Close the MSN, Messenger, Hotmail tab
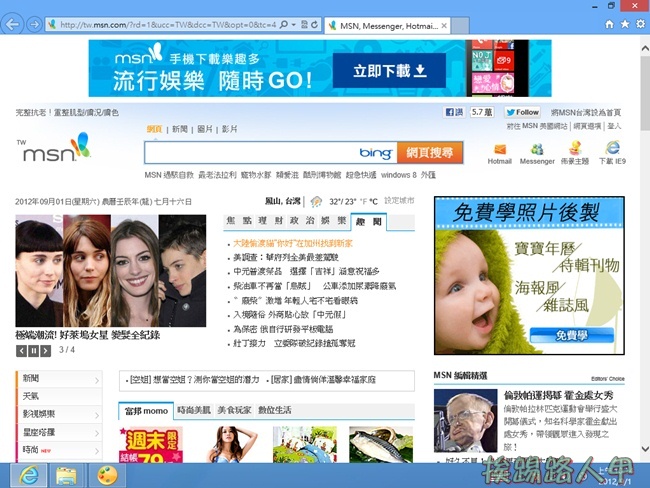The height and width of the screenshot is (488, 650). click(x=444, y=26)
